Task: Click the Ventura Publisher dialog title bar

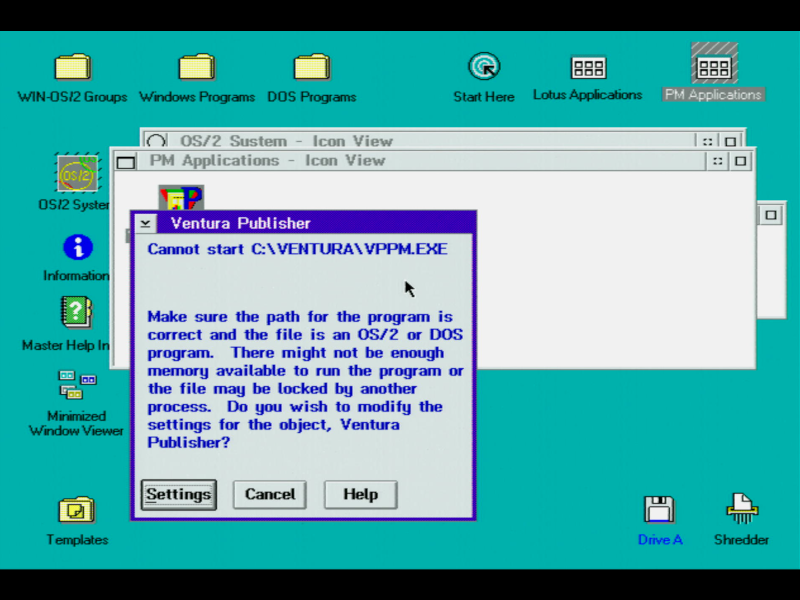Action: 316,223
